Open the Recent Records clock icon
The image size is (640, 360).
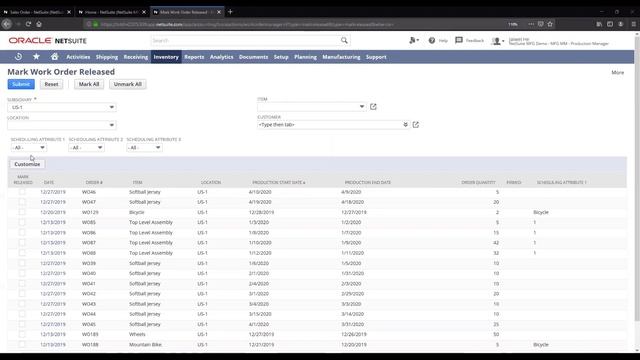tap(18, 57)
